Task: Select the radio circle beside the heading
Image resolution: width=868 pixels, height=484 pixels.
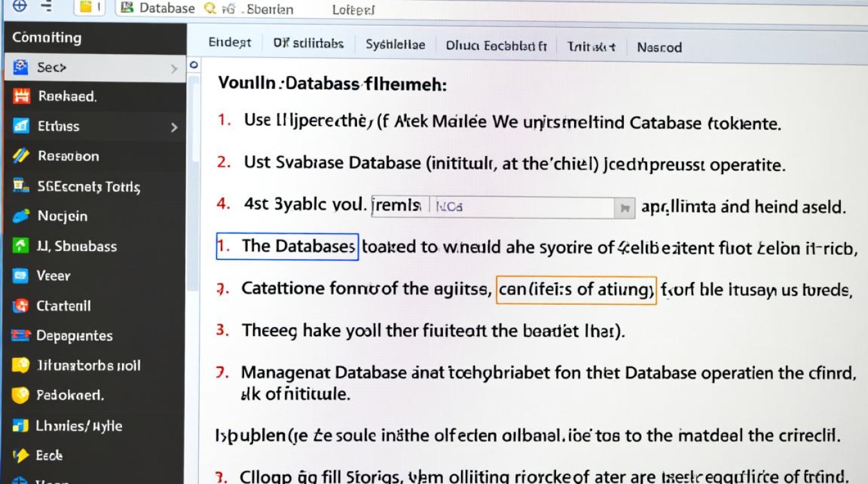Action: [x=194, y=65]
